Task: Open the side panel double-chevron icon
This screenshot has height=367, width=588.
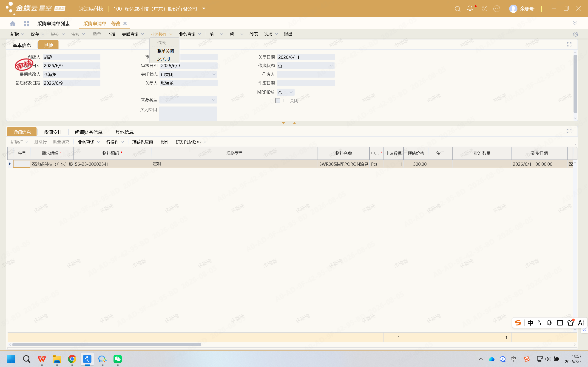Action: pyautogui.click(x=584, y=330)
